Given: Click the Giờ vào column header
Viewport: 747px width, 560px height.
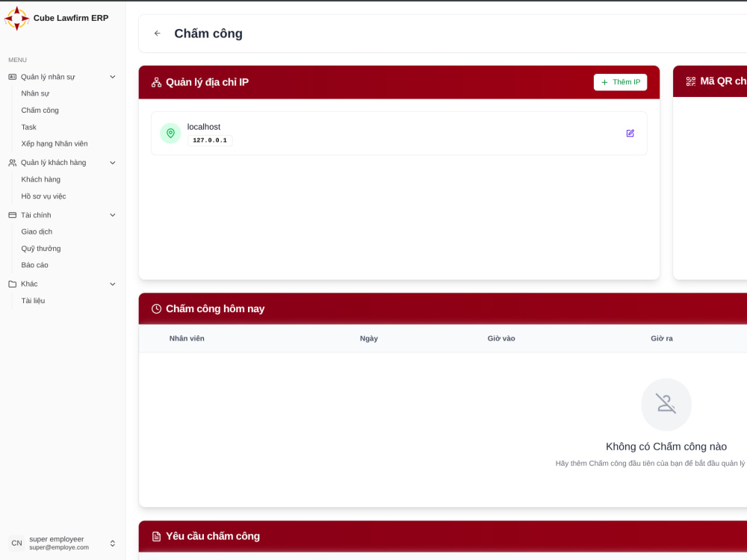Looking at the screenshot, I should (501, 338).
